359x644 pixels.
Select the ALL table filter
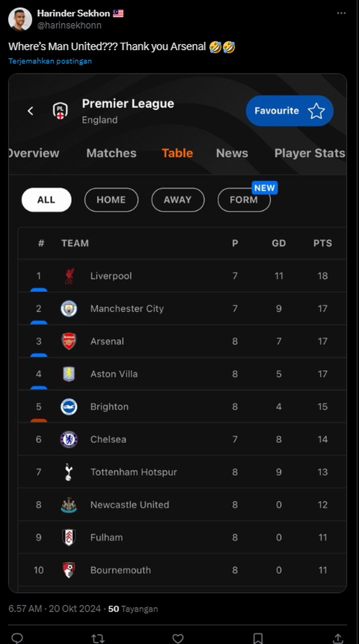tap(46, 200)
